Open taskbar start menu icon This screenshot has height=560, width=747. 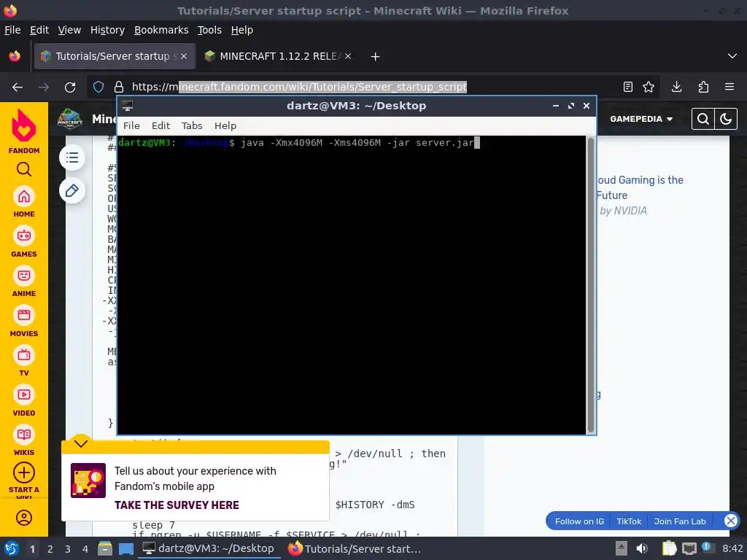pos(12,548)
